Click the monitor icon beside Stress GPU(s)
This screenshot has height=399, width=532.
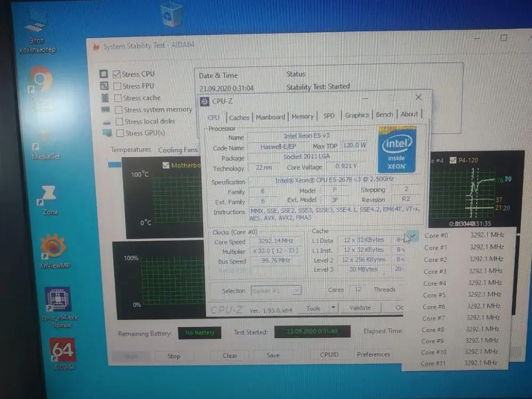click(107, 132)
